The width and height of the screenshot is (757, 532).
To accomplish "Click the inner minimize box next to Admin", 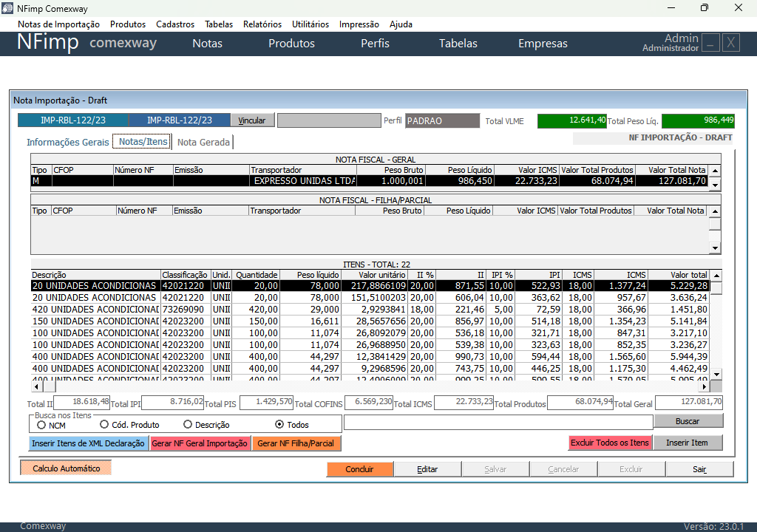I will 710,43.
